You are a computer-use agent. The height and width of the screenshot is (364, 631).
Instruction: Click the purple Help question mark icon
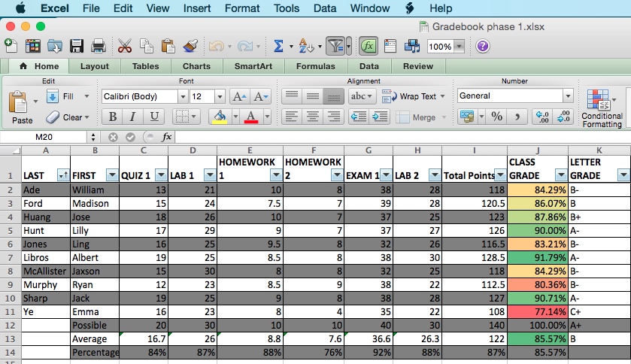pyautogui.click(x=483, y=46)
